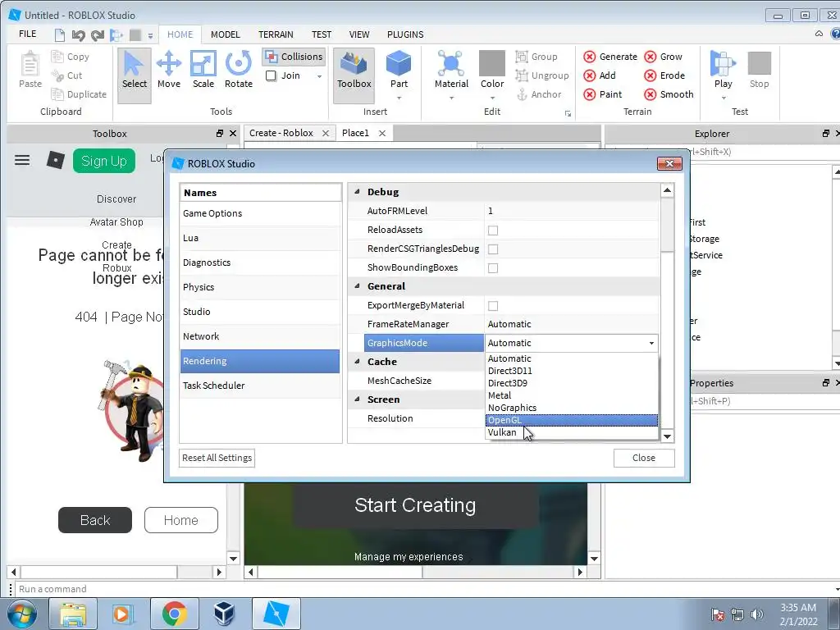The image size is (840, 630).
Task: Click the Undo arrow in quick access
Action: 78,35
